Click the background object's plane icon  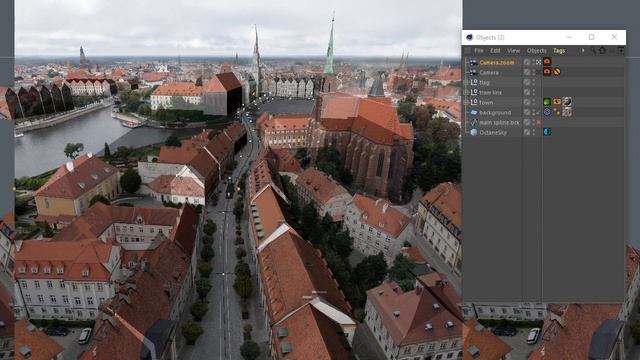click(x=474, y=112)
